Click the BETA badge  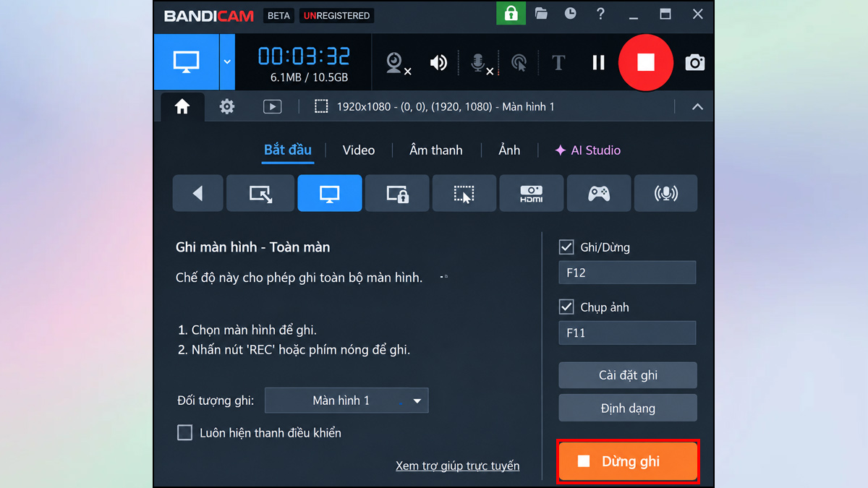[x=278, y=15]
